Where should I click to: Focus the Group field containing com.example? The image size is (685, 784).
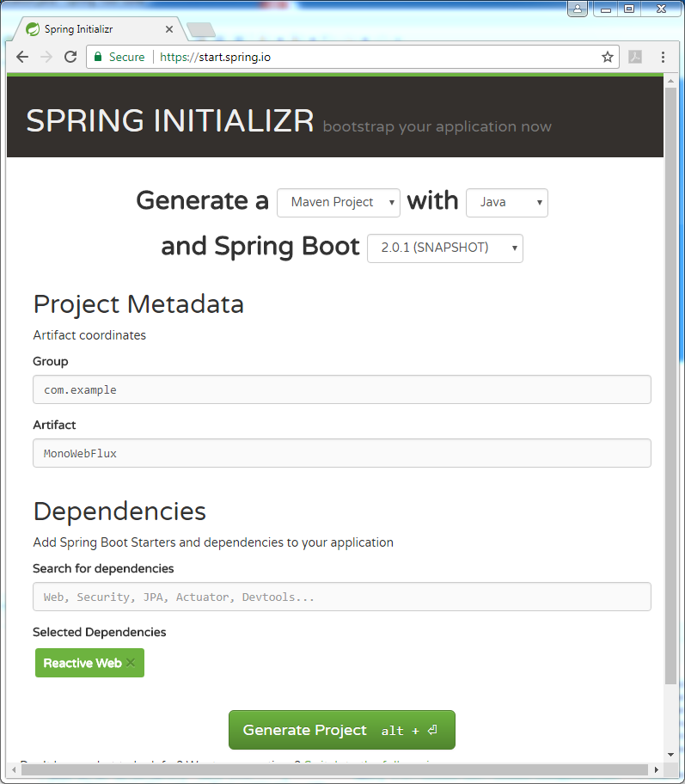[342, 389]
